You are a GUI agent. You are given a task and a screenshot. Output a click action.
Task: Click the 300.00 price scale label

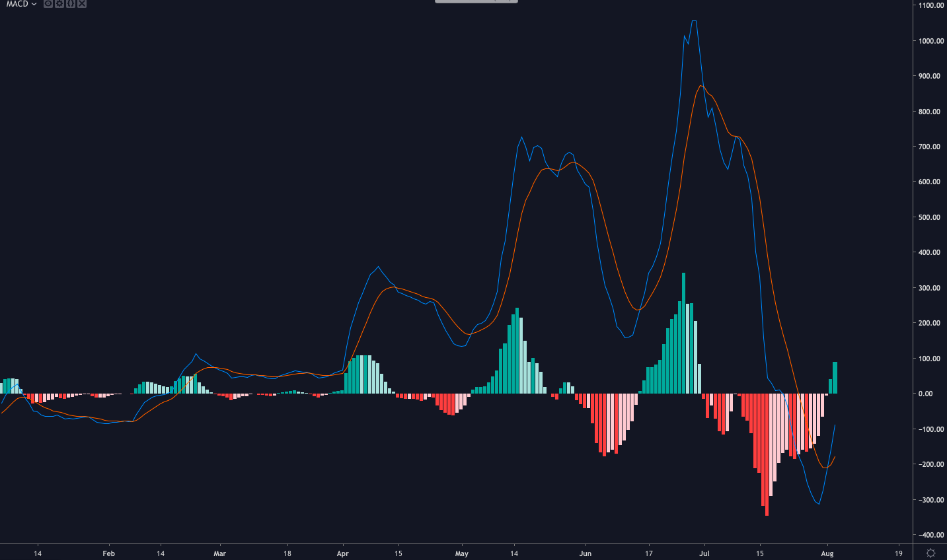929,288
